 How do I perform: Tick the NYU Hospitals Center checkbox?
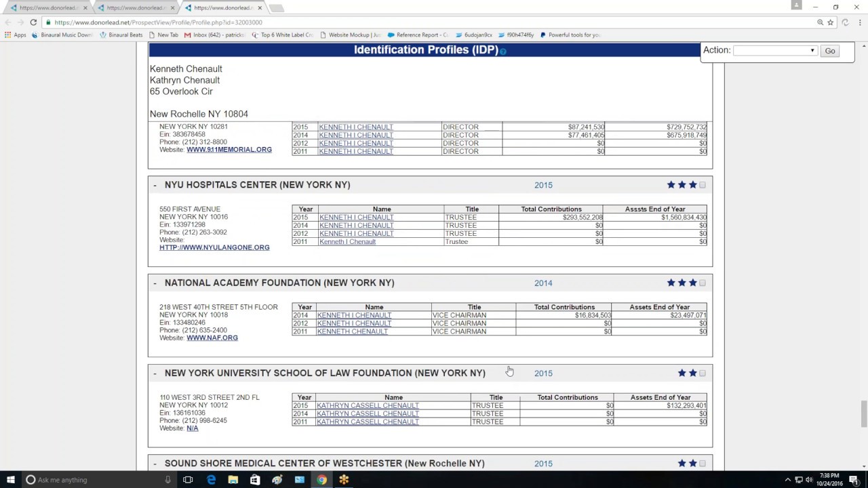pyautogui.click(x=703, y=185)
